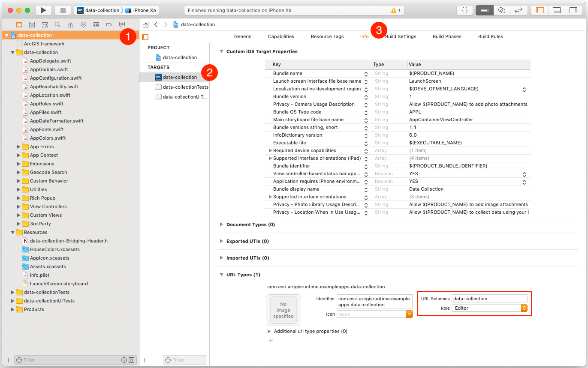Image resolution: width=588 pixels, height=368 pixels.
Task: Add a new URL type
Action: pyautogui.click(x=271, y=341)
